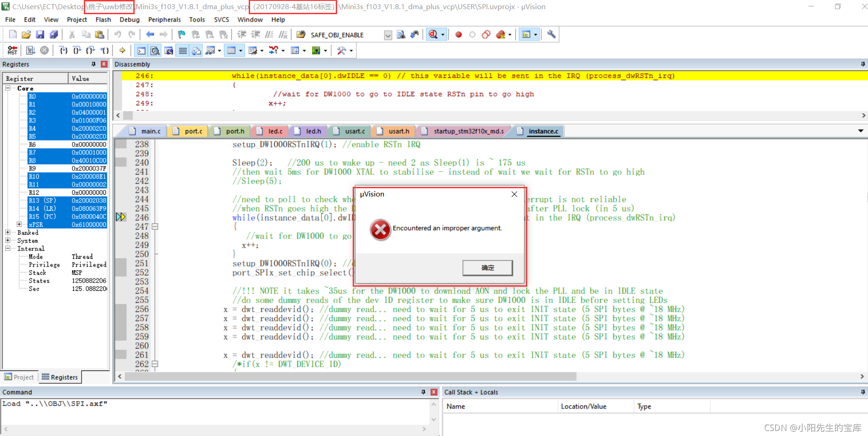This screenshot has width=868, height=436.
Task: Stop the debug session with the magnifier 'd' icon
Action: pyautogui.click(x=433, y=34)
